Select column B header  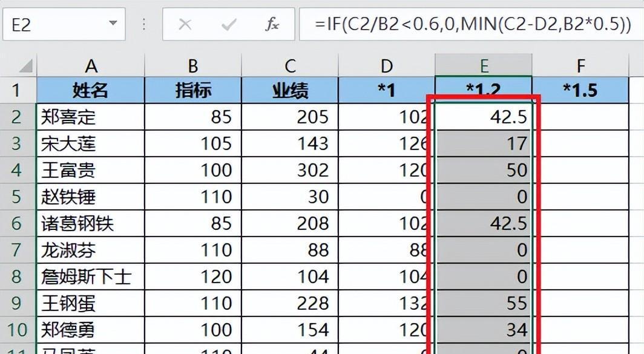coord(193,66)
